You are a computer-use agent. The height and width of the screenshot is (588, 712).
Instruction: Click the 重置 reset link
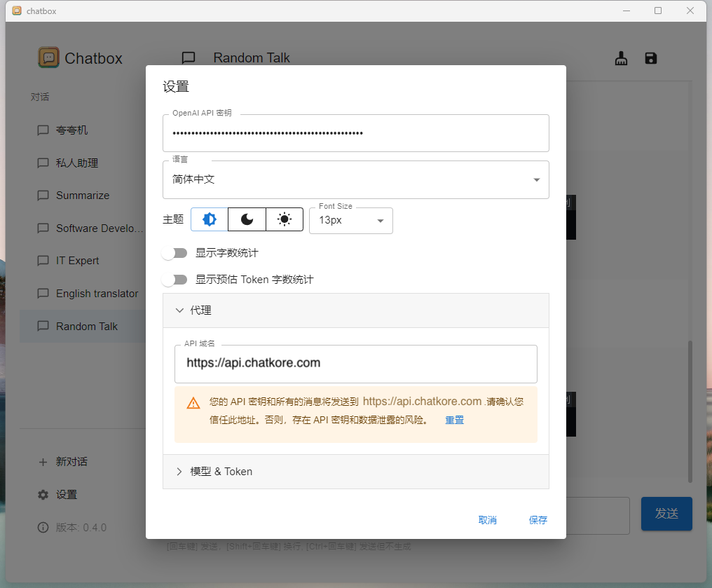tap(454, 421)
